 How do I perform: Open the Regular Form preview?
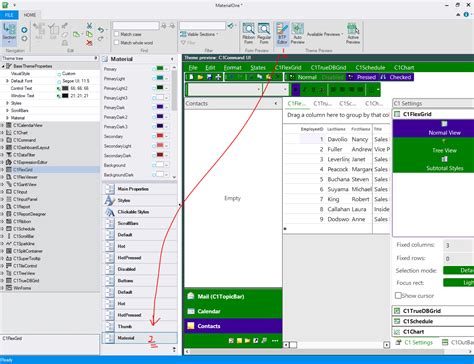click(x=264, y=33)
